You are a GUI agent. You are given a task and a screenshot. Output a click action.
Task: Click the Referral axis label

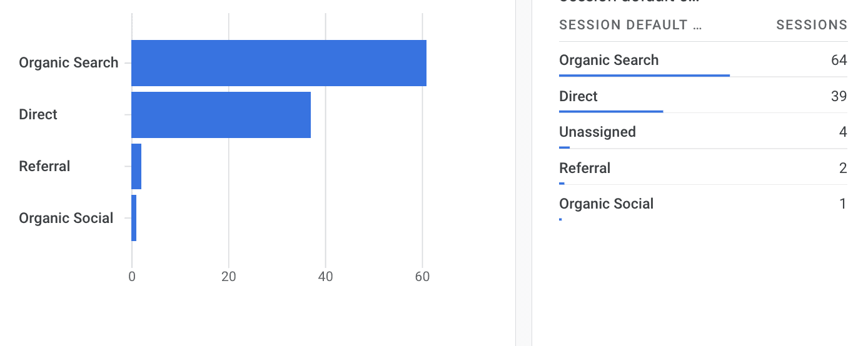[44, 167]
